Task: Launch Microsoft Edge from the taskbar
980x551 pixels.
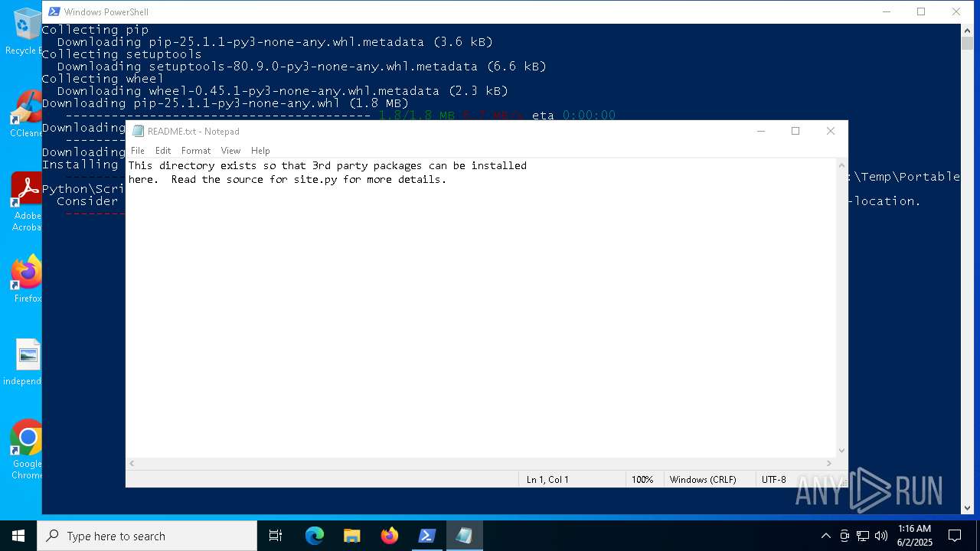Action: pos(315,536)
